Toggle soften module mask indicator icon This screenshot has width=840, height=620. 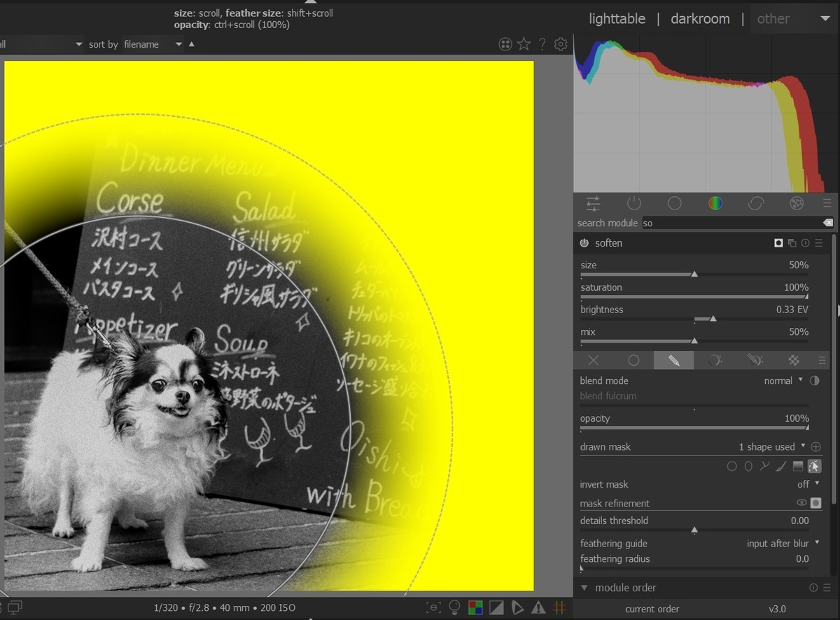(x=778, y=243)
